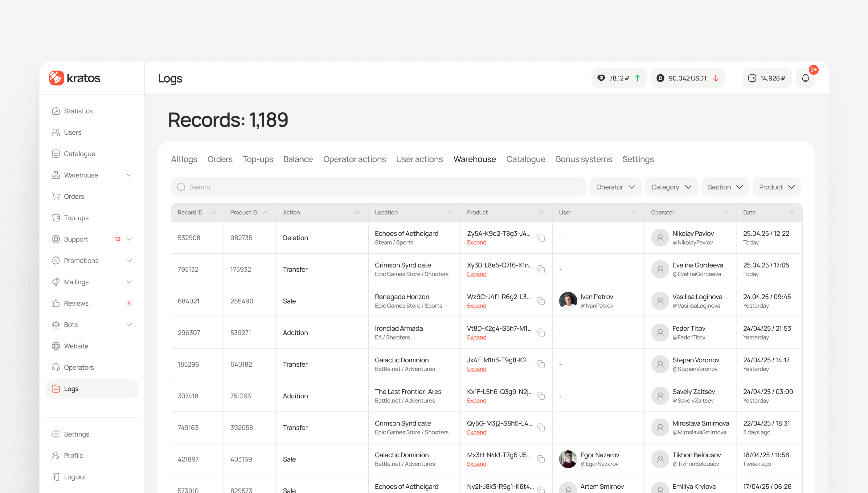This screenshot has width=868, height=493.
Task: Open the Category filter dropdown
Action: pyautogui.click(x=671, y=187)
